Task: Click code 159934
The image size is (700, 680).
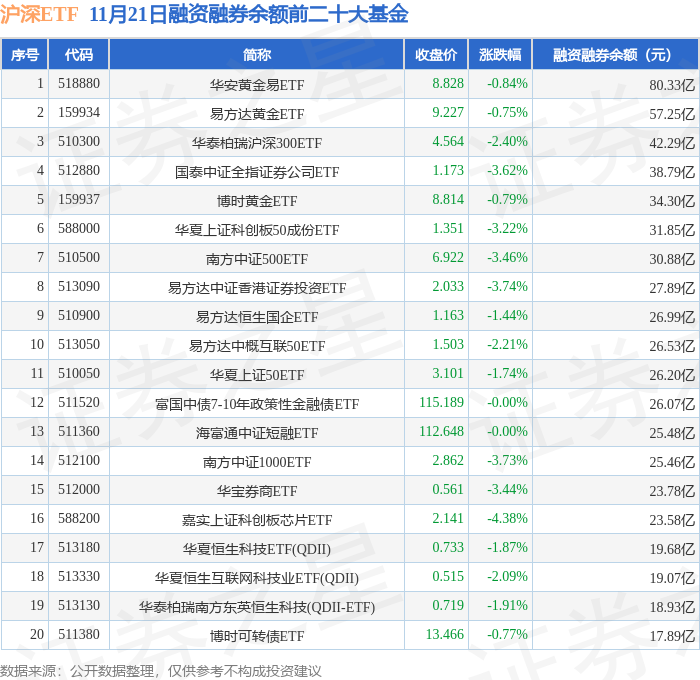Action: click(79, 113)
